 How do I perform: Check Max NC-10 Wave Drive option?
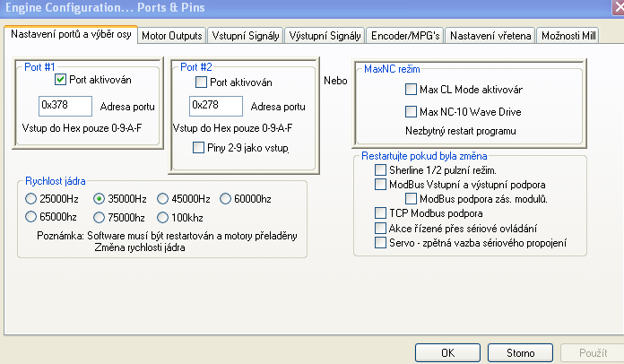(x=411, y=112)
